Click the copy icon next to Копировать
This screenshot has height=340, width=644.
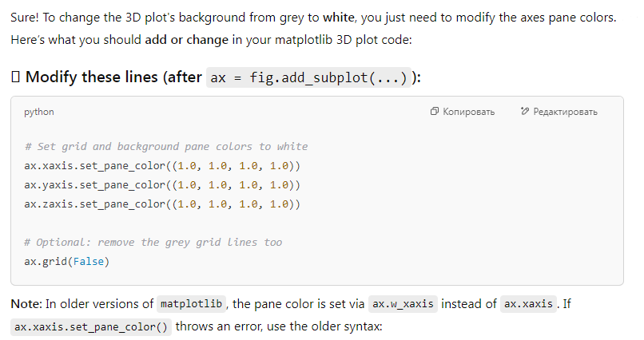pos(434,112)
